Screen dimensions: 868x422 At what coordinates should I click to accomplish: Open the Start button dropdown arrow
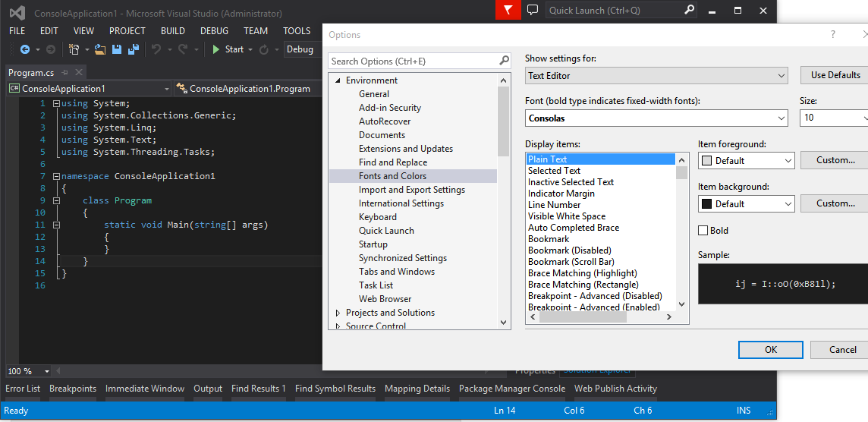250,49
